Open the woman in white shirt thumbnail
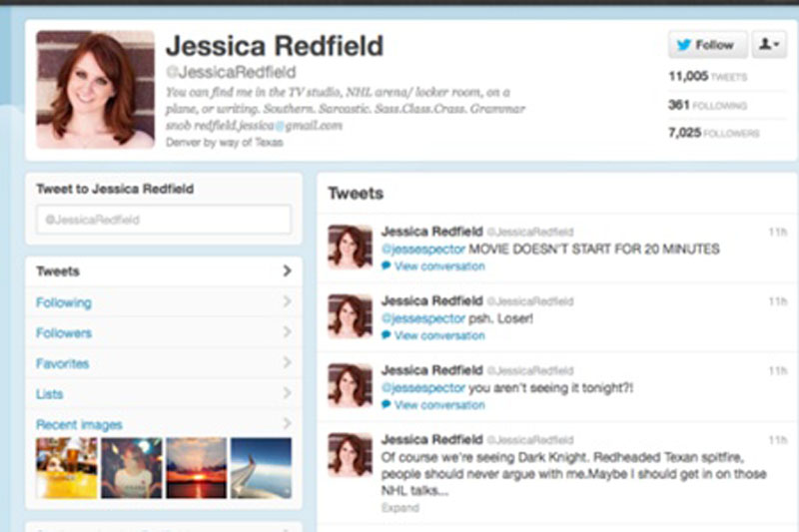Image resolution: width=799 pixels, height=532 pixels. (132, 468)
